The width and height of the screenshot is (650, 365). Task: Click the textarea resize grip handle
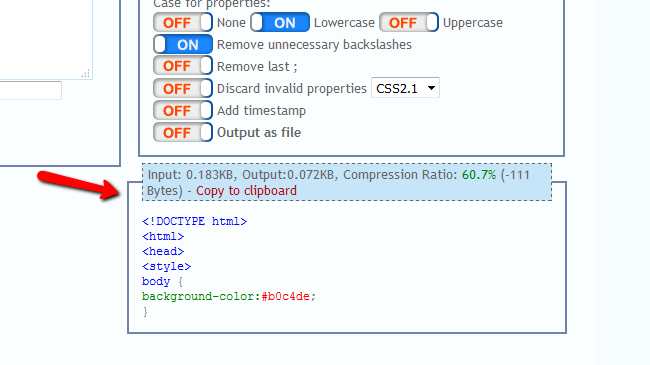pyautogui.click(x=85, y=73)
